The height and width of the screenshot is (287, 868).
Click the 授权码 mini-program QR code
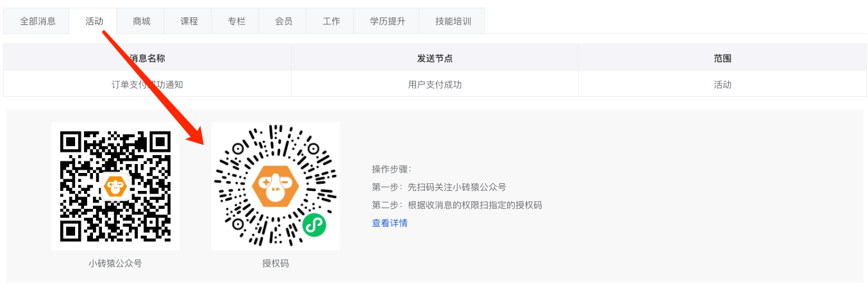[276, 186]
